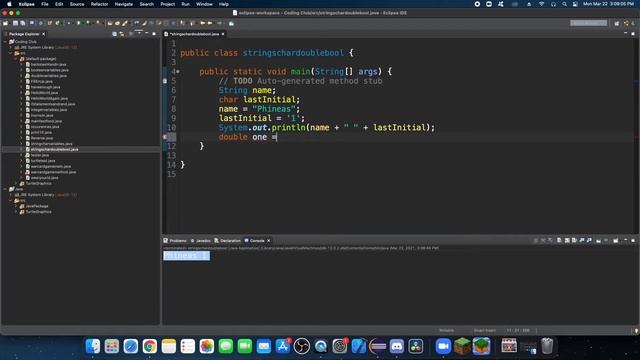Toggle Show Console on standard output change
640x360 pixels.
click(582, 240)
